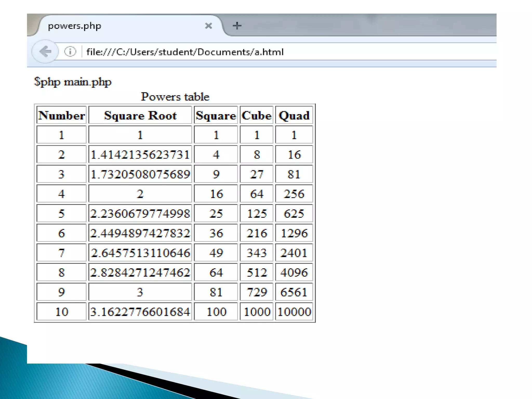The height and width of the screenshot is (399, 532).
Task: Click the 2.2360679774998 cell
Action: (140, 214)
